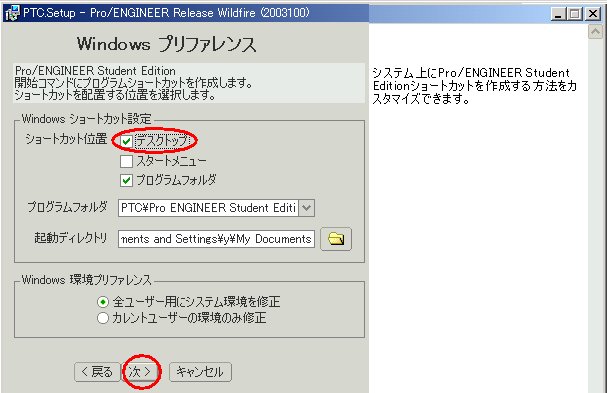607x393 pixels.
Task: Click the 起動ディレクトリ label
Action: [x=70, y=238]
